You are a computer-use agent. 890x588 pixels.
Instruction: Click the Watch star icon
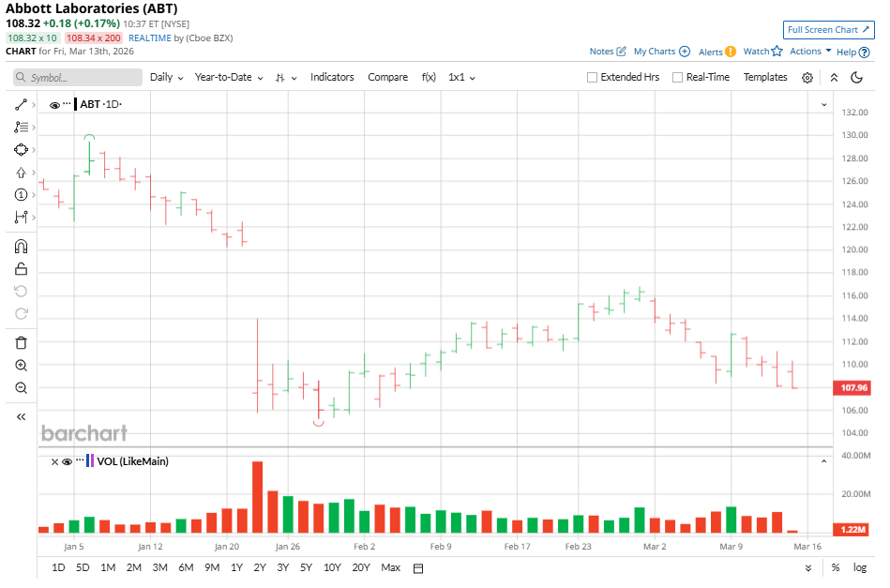(777, 51)
